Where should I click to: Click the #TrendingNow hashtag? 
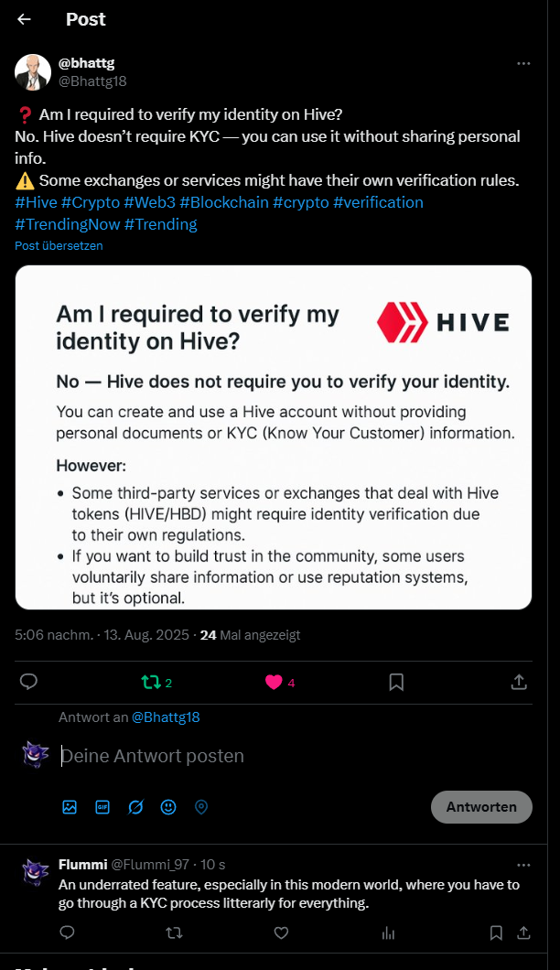[x=67, y=224]
